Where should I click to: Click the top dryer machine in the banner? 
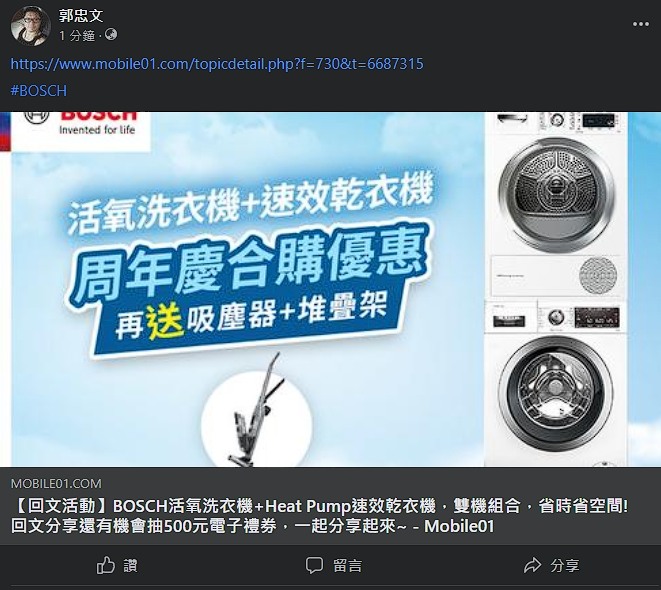coord(556,204)
